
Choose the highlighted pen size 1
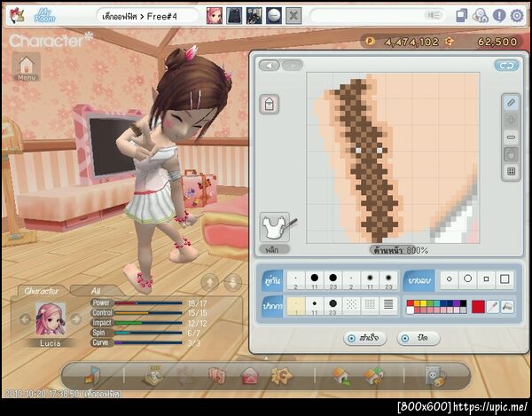296,306
